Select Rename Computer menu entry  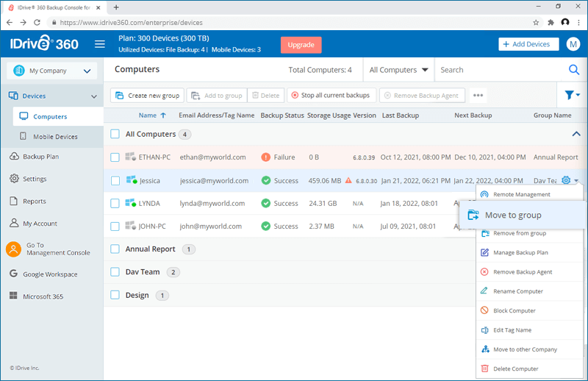click(529, 291)
